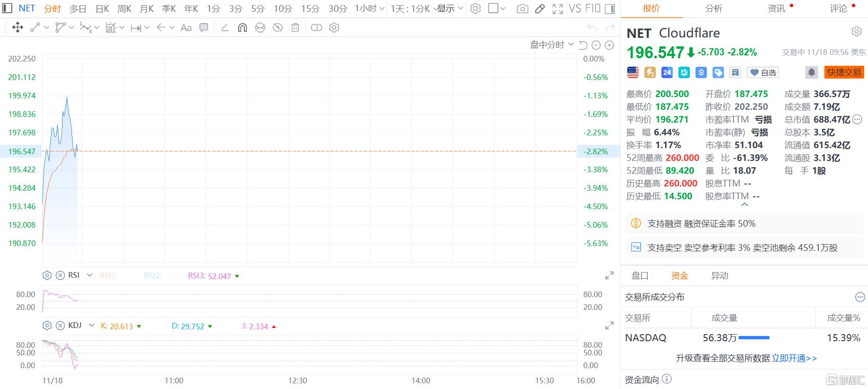The width and height of the screenshot is (868, 389).
Task: Click the 快捷交易 quick trade button
Action: click(844, 72)
